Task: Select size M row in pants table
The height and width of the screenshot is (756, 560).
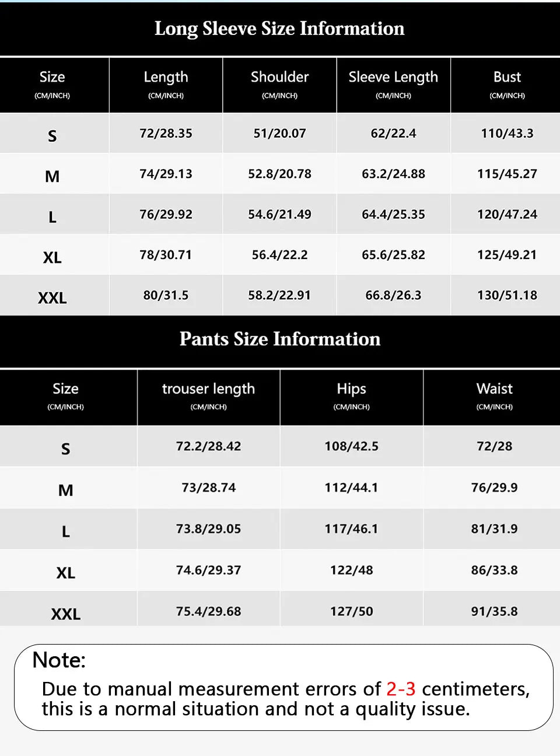Action: (280, 488)
